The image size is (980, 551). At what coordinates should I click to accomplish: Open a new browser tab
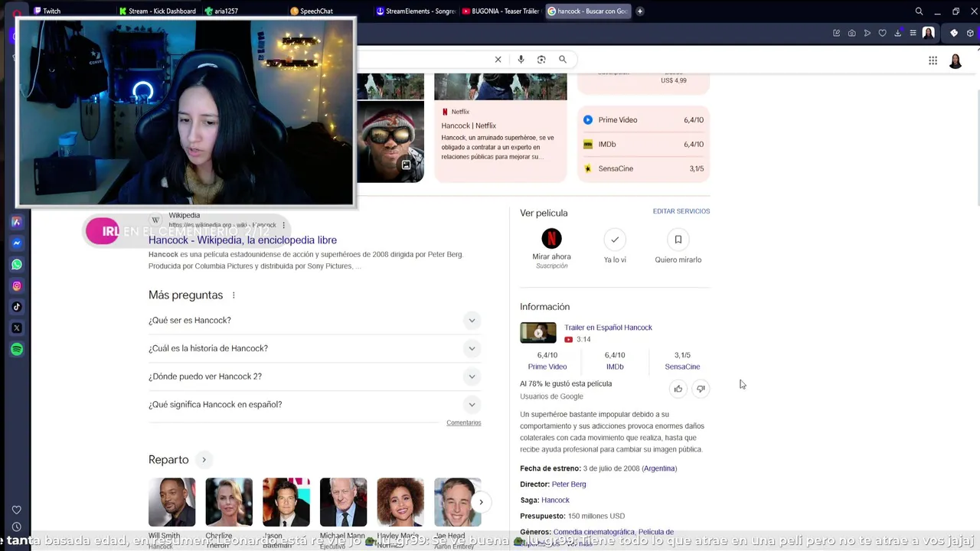click(640, 11)
